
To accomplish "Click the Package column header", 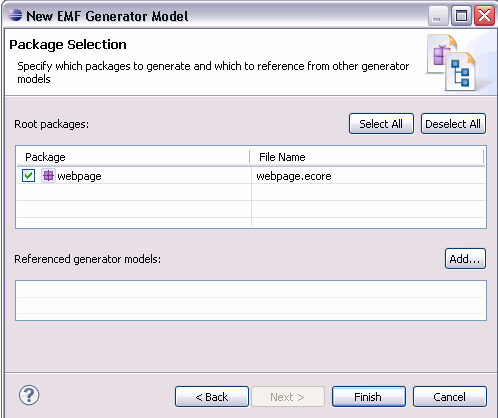I will (x=133, y=157).
